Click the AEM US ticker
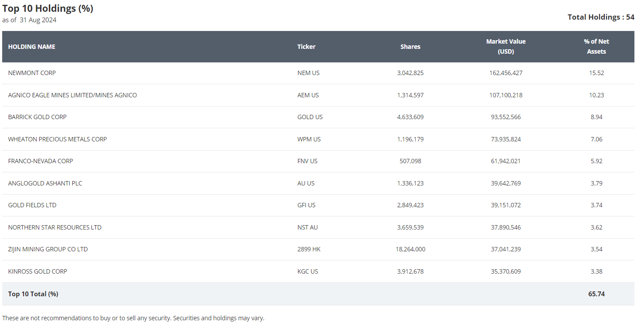 308,95
